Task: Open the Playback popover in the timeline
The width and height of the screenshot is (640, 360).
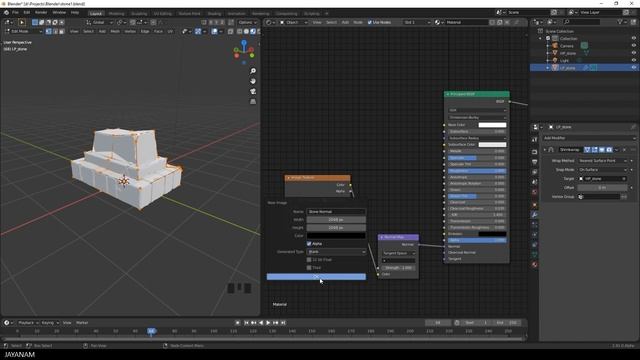Action: tap(27, 323)
